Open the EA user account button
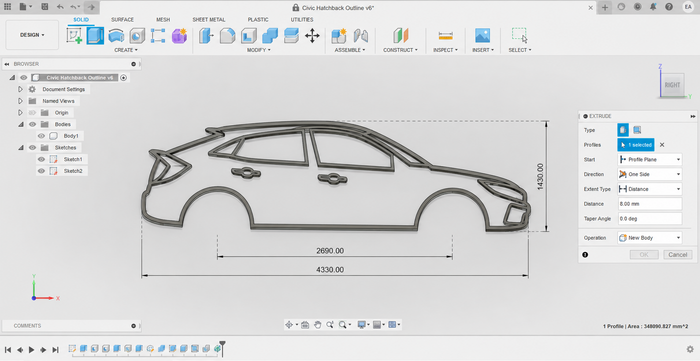The height and width of the screenshot is (361, 700). pyautogui.click(x=688, y=7)
